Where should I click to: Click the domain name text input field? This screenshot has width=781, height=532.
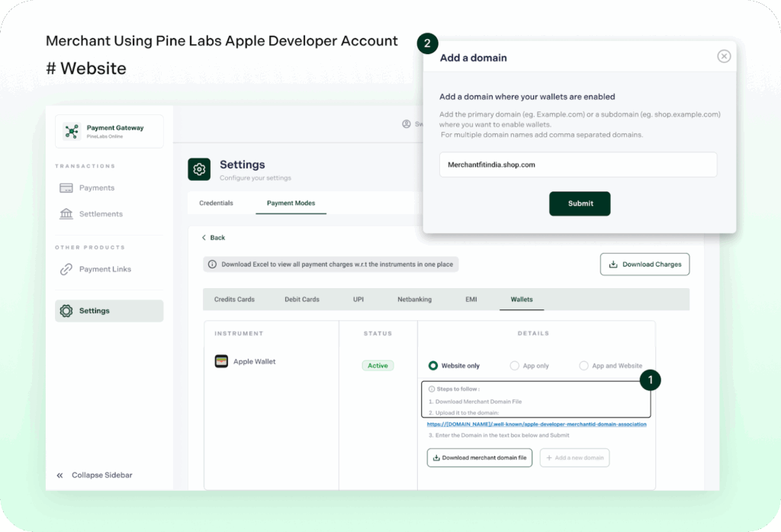[577, 165]
